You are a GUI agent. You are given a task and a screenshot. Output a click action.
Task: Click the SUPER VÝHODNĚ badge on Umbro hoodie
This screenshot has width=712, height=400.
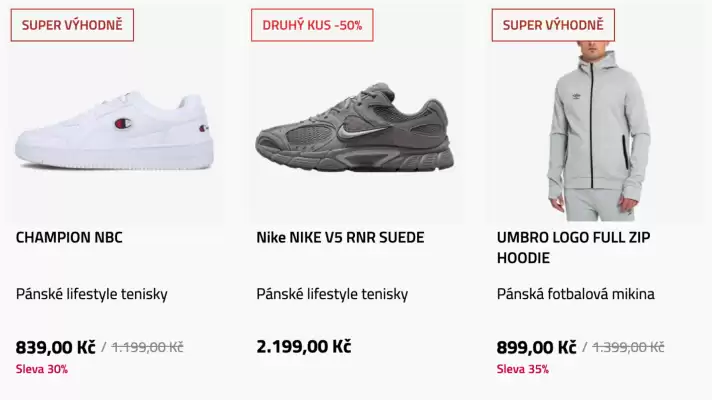[553, 25]
